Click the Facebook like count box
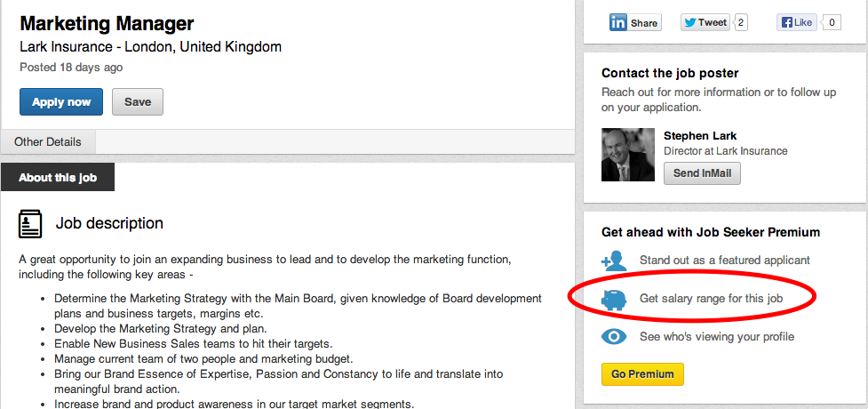The width and height of the screenshot is (868, 409). [832, 23]
